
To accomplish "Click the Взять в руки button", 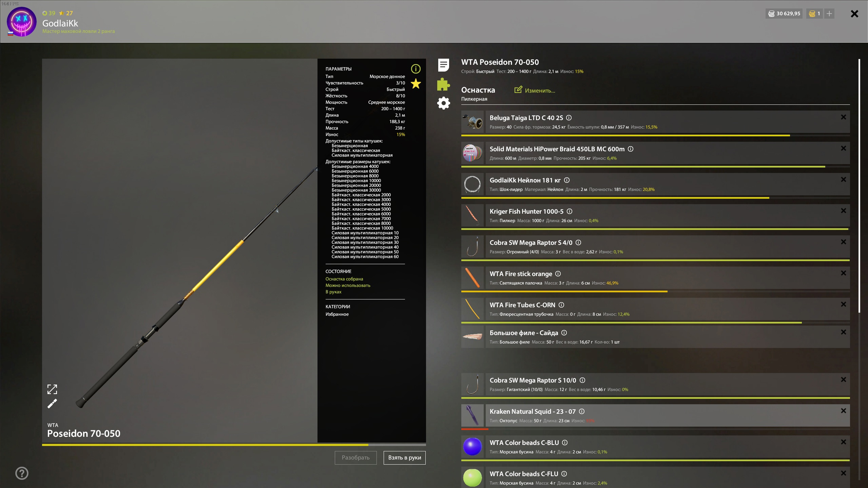I will pos(404,457).
